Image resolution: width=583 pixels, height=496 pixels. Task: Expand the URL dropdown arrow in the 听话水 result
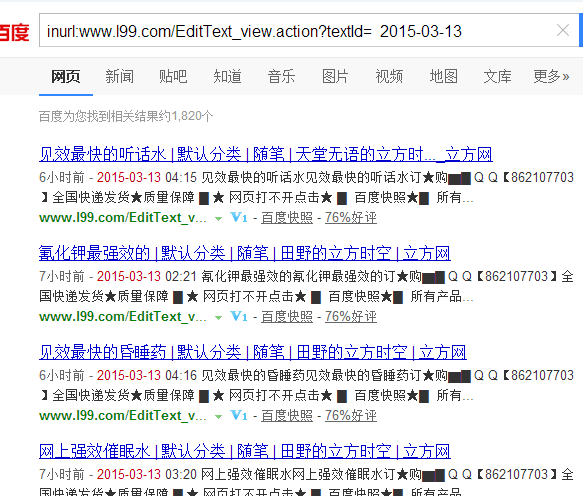pos(219,219)
